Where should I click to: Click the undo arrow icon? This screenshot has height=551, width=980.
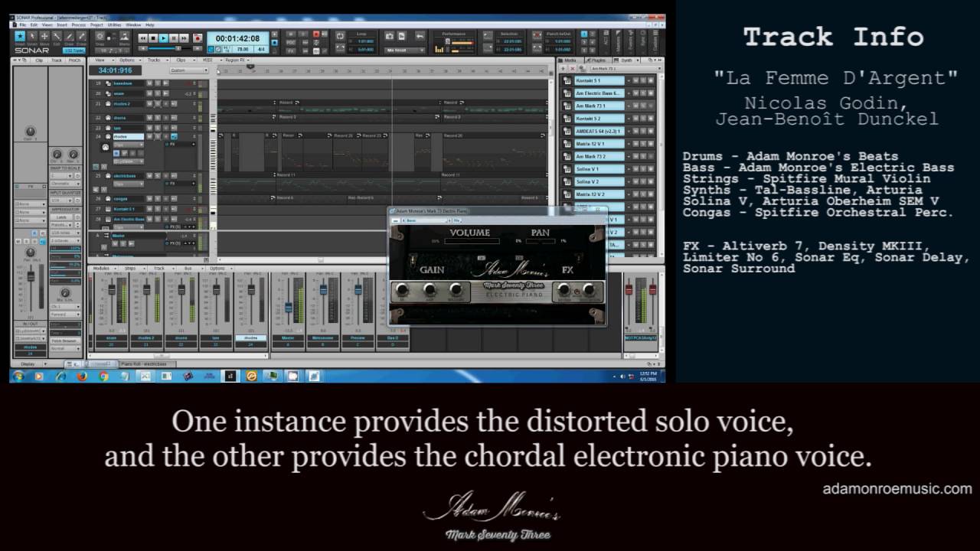click(x=420, y=35)
